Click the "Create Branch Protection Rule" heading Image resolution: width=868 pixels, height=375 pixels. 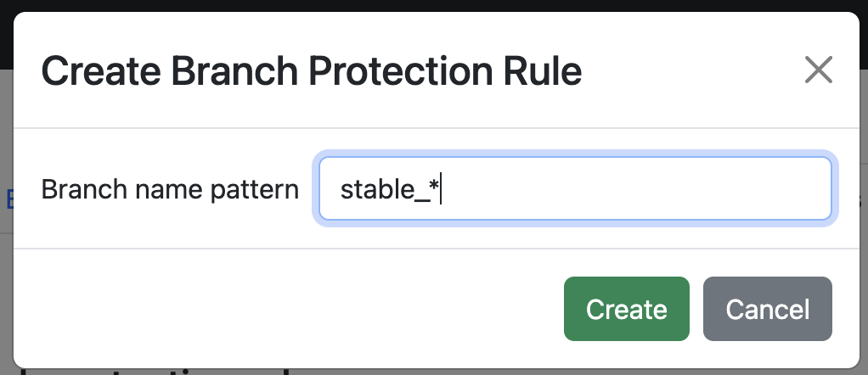[x=311, y=70]
